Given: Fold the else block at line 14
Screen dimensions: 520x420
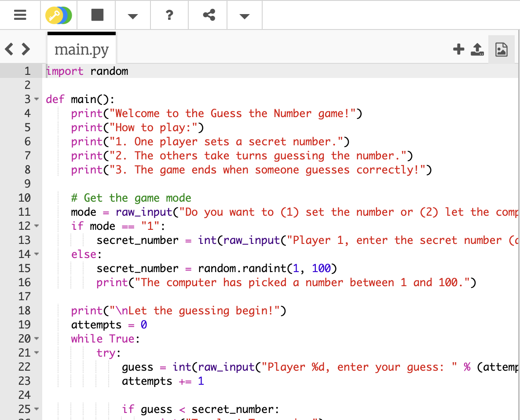Looking at the screenshot, I should point(37,254).
